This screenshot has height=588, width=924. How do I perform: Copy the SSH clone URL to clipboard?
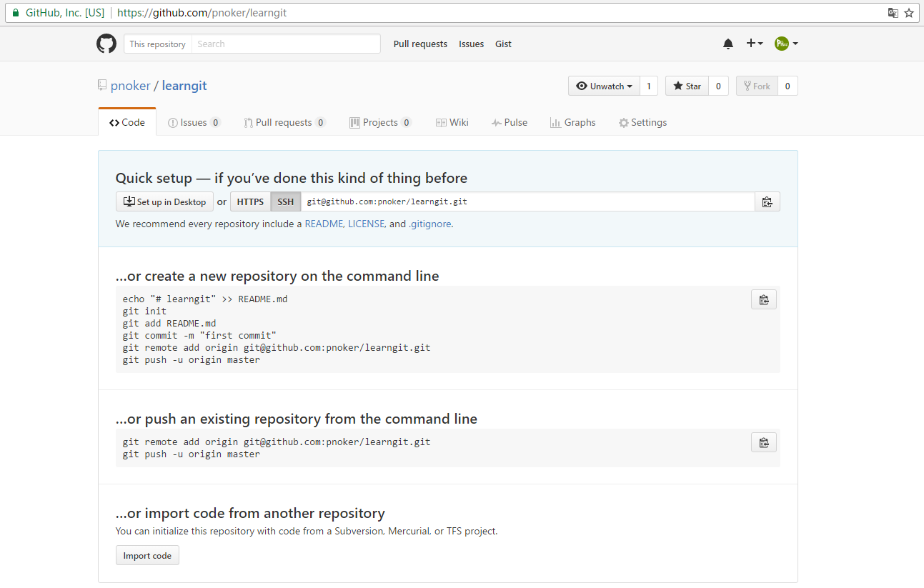767,201
